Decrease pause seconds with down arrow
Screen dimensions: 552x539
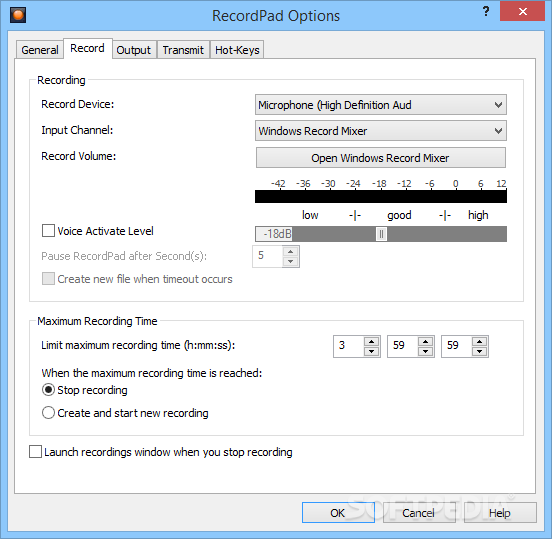290,262
